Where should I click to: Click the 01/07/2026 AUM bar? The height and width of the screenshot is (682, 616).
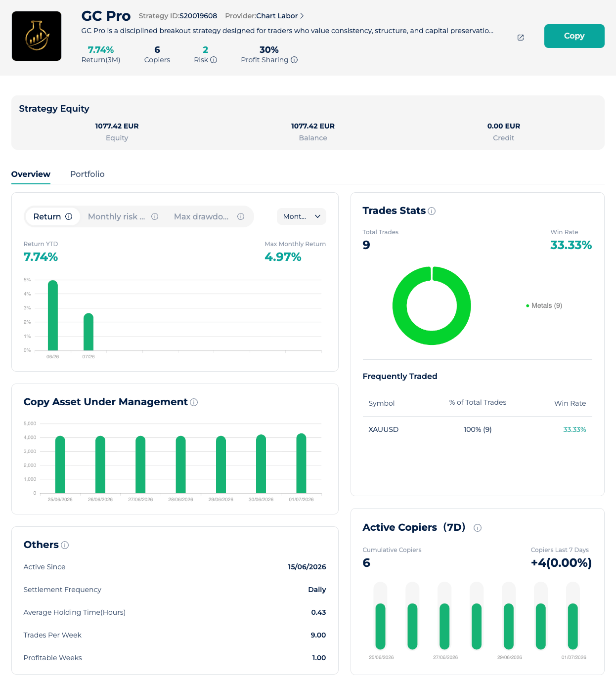(x=301, y=463)
